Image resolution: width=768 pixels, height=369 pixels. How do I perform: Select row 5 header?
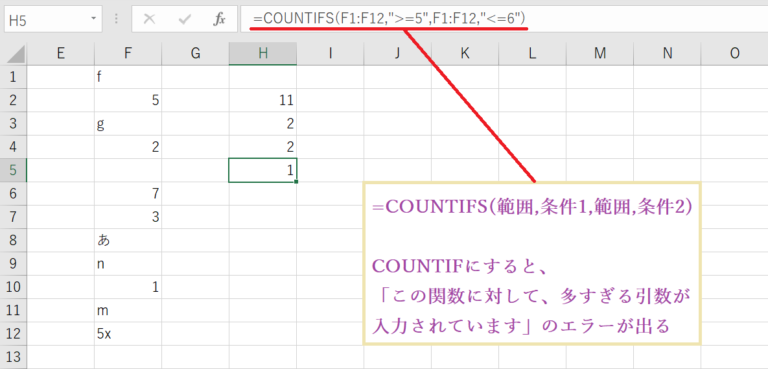pos(13,171)
